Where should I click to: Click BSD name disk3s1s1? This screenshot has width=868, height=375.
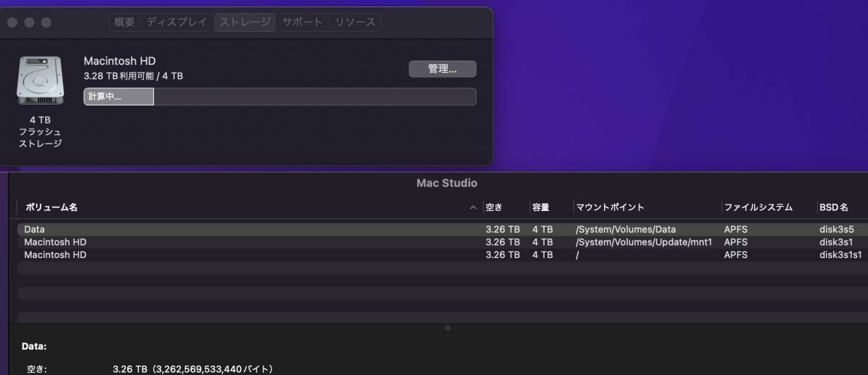point(841,255)
